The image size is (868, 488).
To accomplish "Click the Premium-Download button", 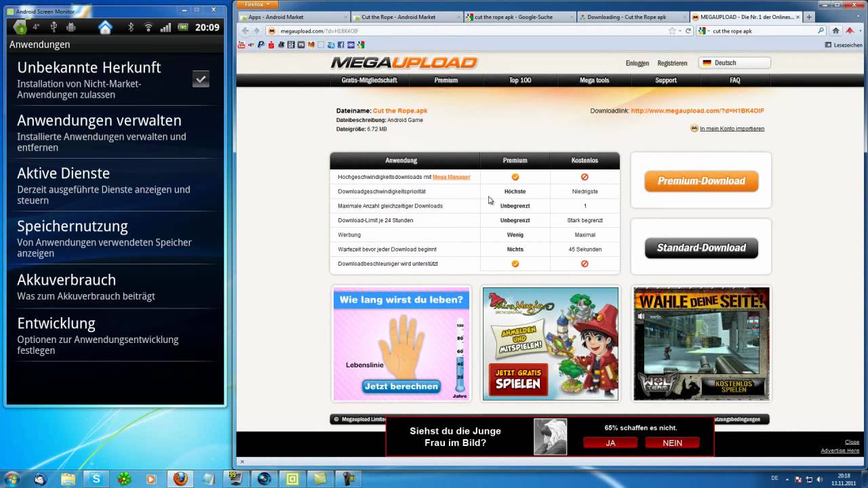I will (x=701, y=181).
